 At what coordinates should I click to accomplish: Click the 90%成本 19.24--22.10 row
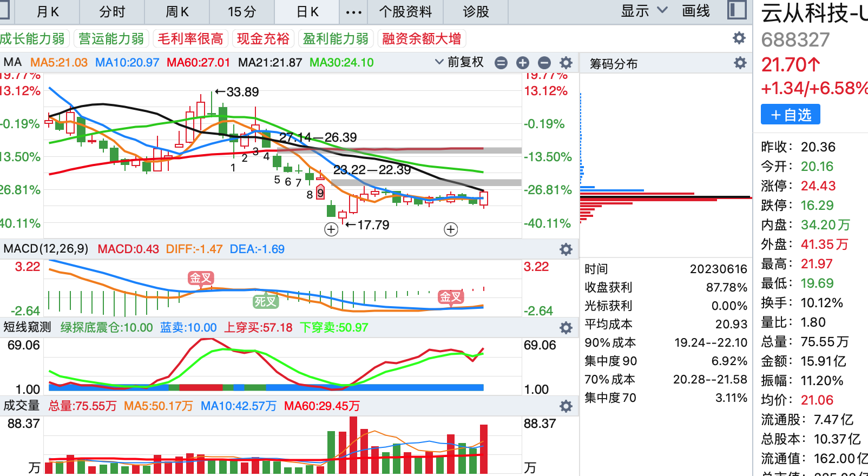click(x=666, y=342)
